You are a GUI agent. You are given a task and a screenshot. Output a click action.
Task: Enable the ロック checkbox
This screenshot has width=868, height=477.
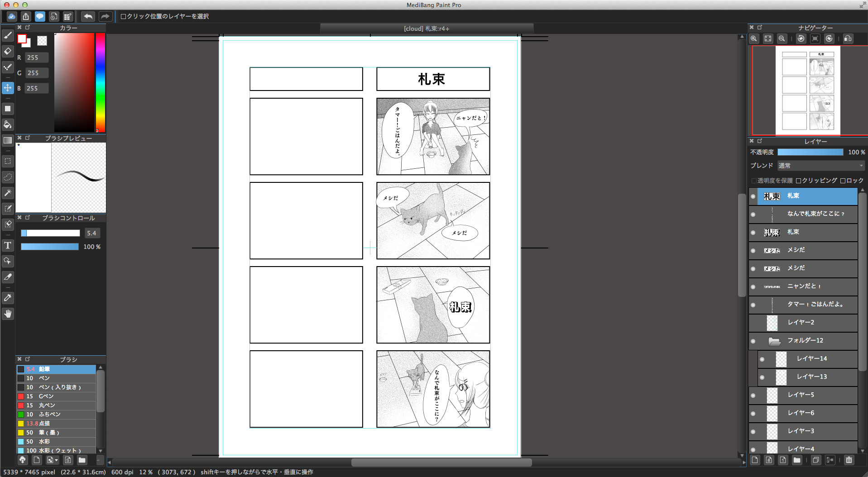pos(843,181)
